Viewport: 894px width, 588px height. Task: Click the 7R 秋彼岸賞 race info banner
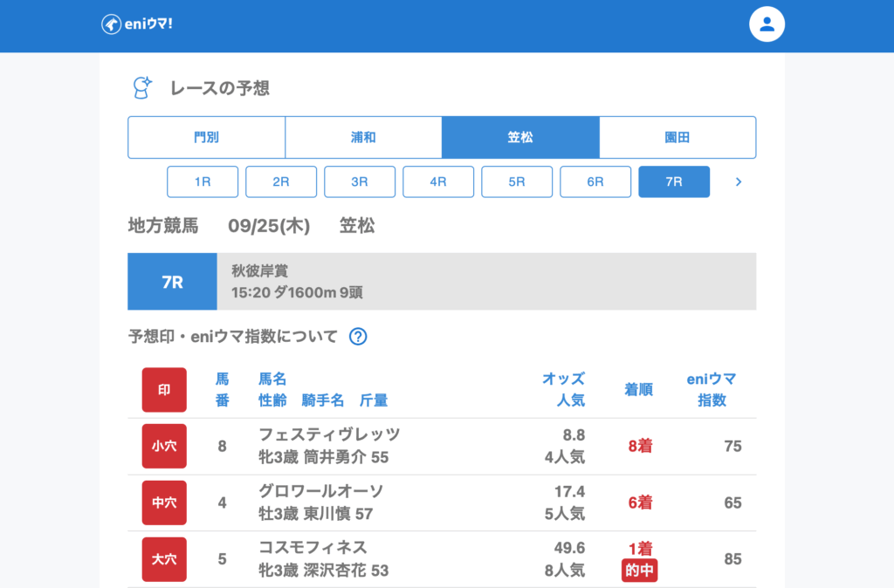442,282
